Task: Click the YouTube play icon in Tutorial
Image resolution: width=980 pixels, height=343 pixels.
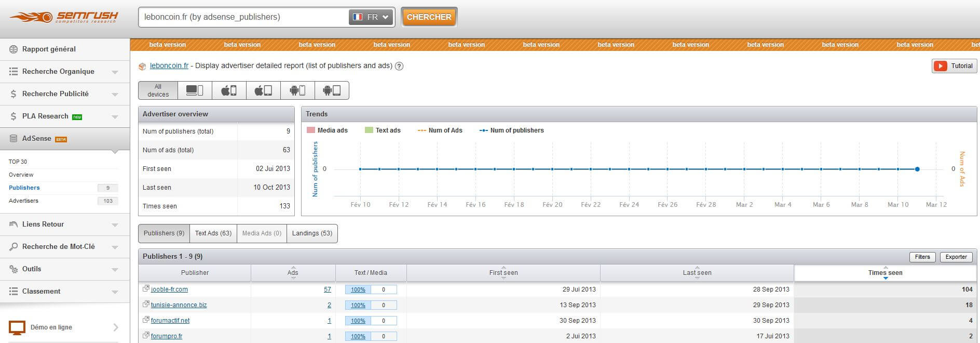Action: point(940,66)
